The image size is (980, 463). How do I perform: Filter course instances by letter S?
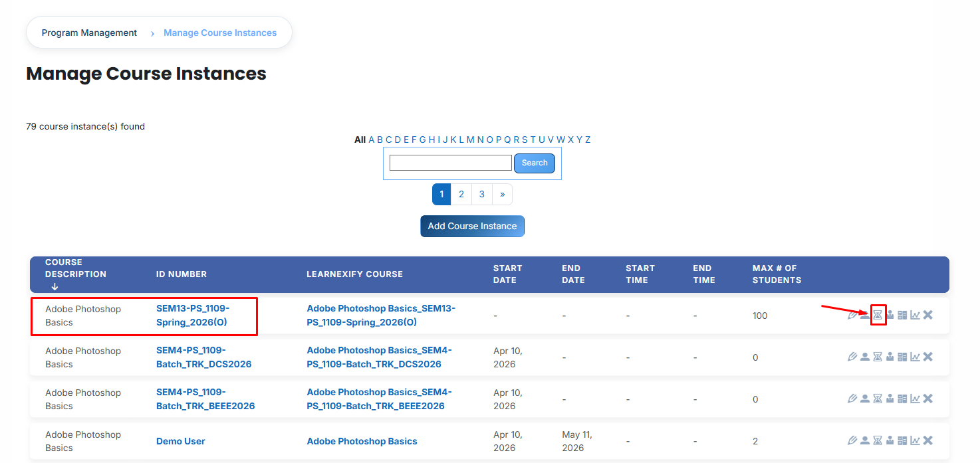tap(525, 139)
